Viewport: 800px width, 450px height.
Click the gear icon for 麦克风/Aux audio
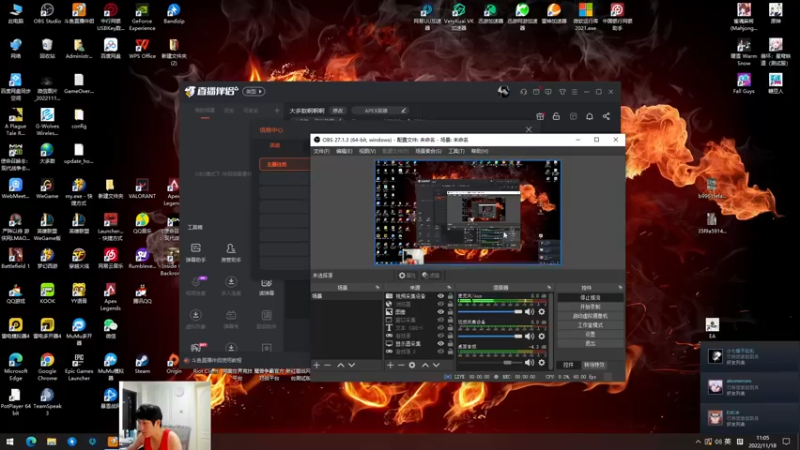coord(542,312)
